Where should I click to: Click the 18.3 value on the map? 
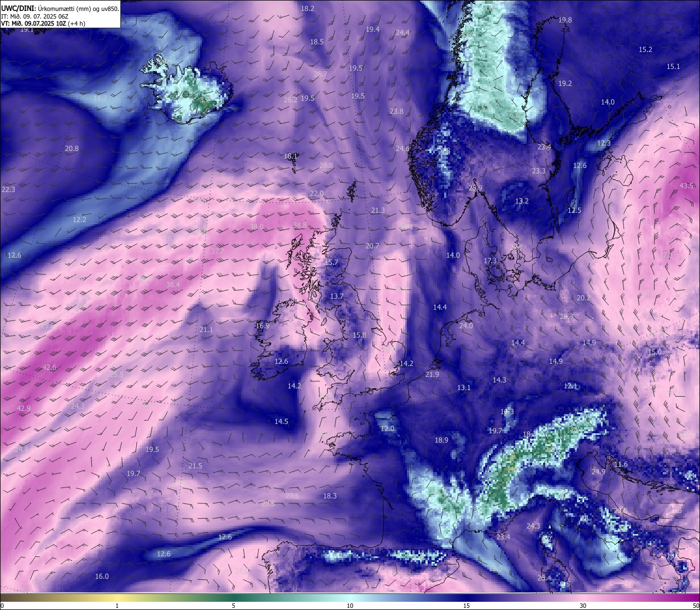(330, 496)
